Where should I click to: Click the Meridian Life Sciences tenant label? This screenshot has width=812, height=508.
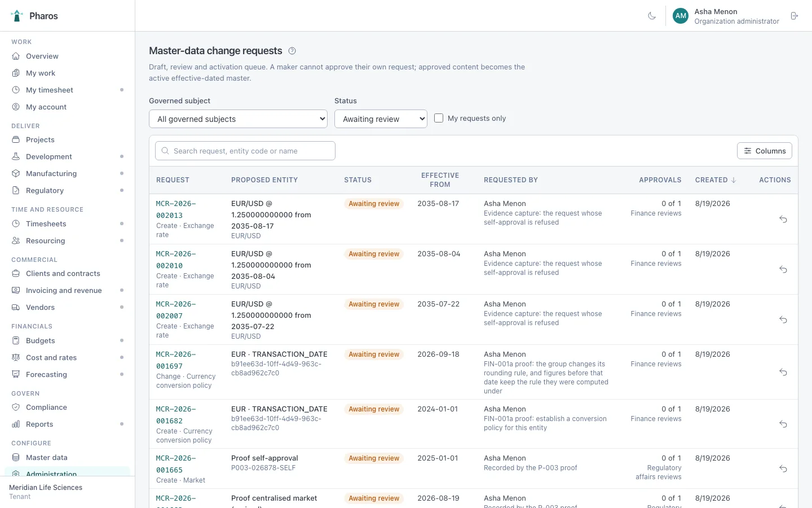pos(46,488)
